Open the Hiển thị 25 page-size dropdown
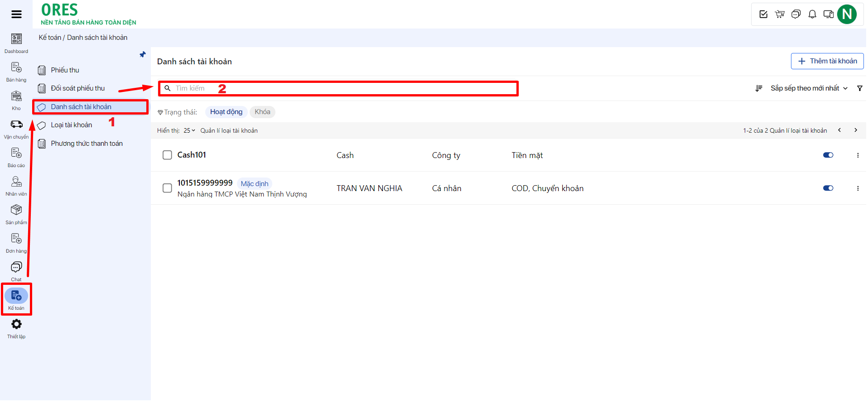Viewport: 868px width, 403px height. (x=189, y=131)
